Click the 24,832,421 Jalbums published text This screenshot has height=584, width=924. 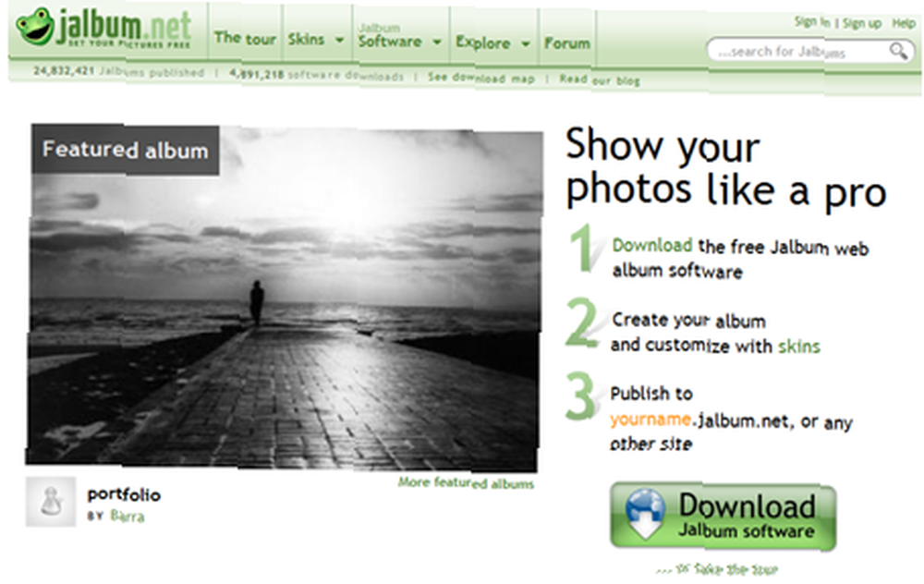pos(118,71)
